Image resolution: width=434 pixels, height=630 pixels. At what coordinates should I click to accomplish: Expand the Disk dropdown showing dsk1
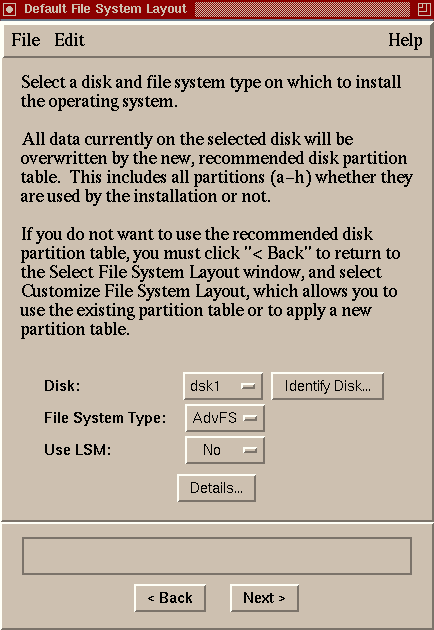223,386
